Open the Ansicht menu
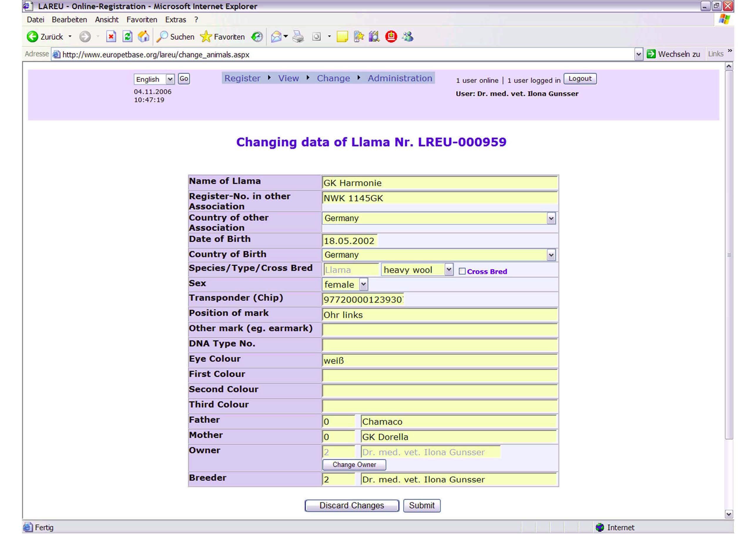Screen dimensions: 756x534 pyautogui.click(x=107, y=20)
